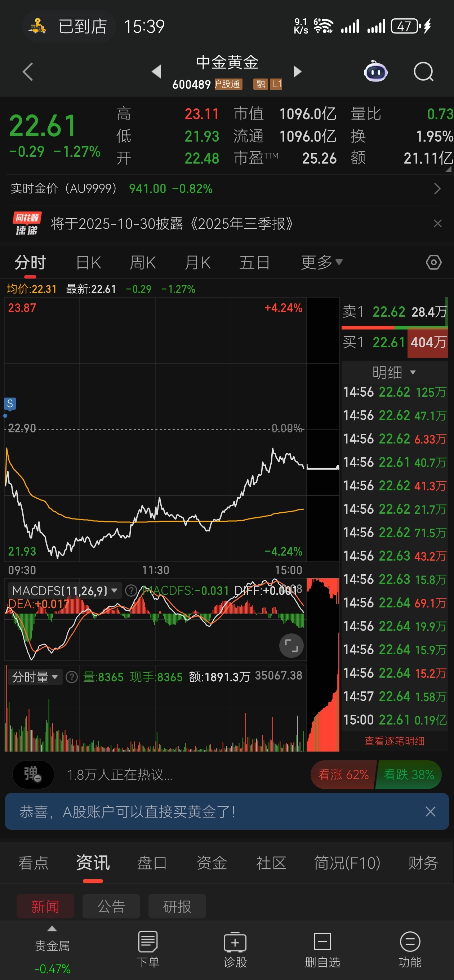This screenshot has height=980, width=454.
Task: Select the 资讯 tab
Action: 93,863
